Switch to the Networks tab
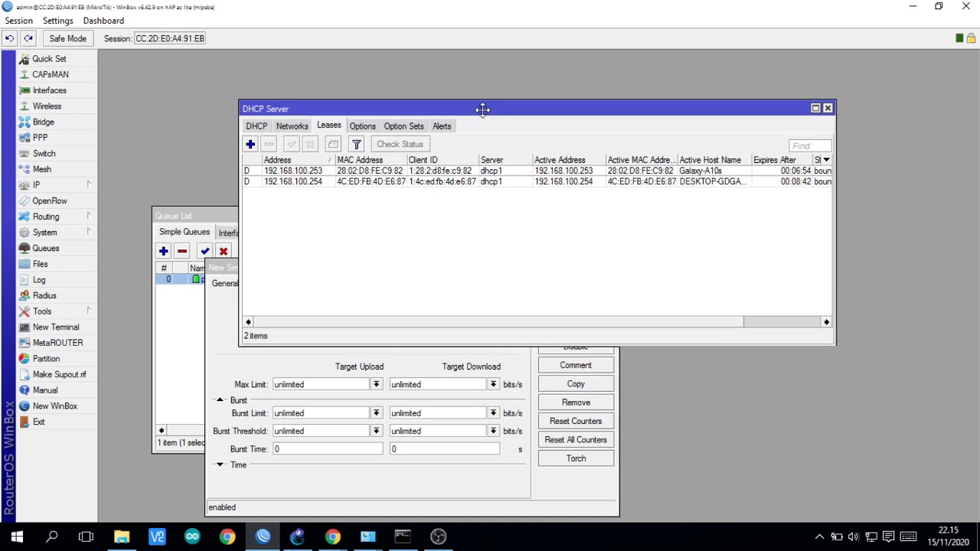This screenshot has height=551, width=980. pyautogui.click(x=292, y=126)
